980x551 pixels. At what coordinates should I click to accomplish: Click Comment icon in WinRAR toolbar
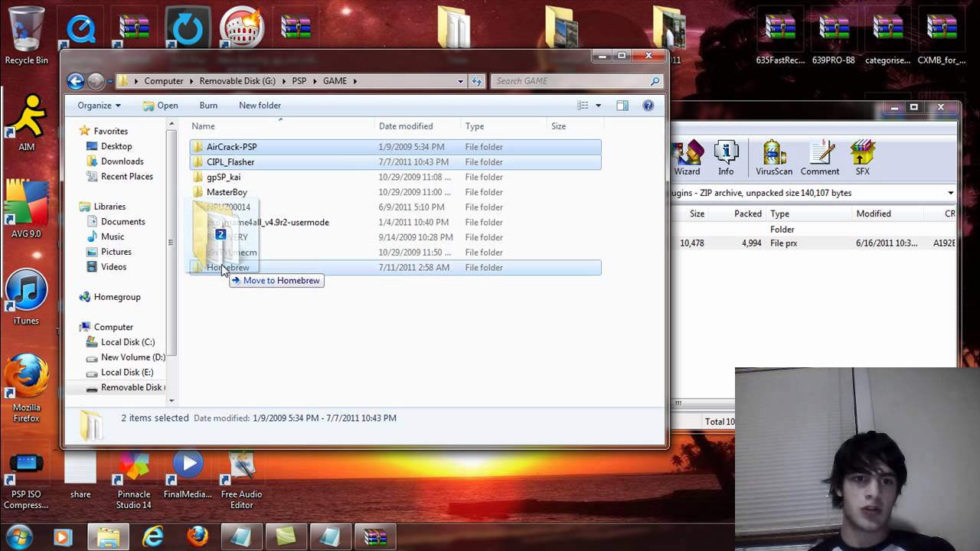820,158
